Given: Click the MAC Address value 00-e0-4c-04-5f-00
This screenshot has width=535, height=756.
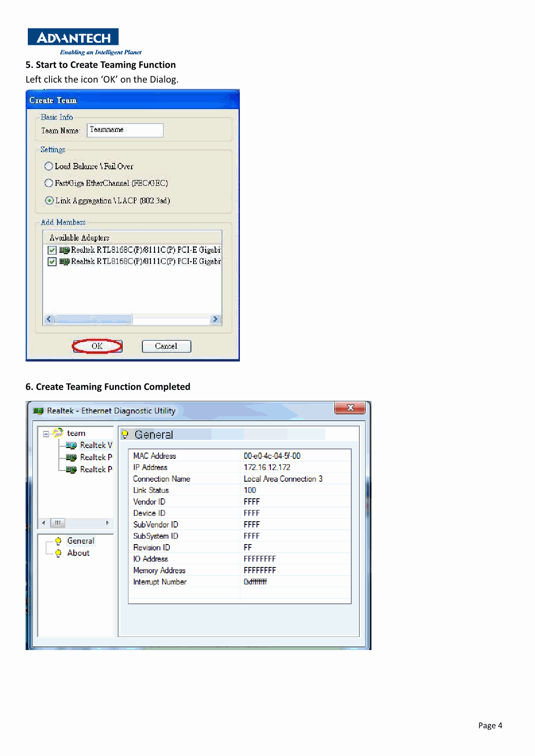Looking at the screenshot, I should pos(272,456).
